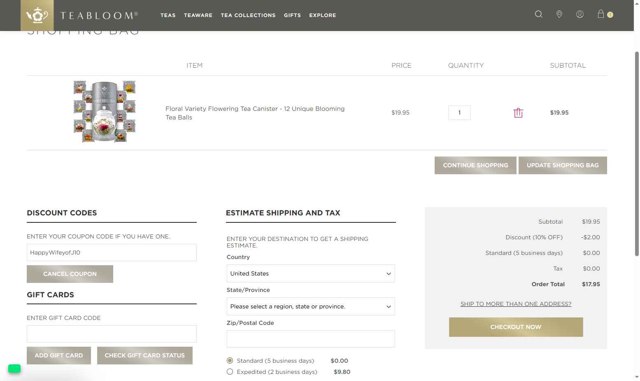Click the Order Total $17.95 value
Viewport: 640px width, 381px height.
click(x=591, y=284)
